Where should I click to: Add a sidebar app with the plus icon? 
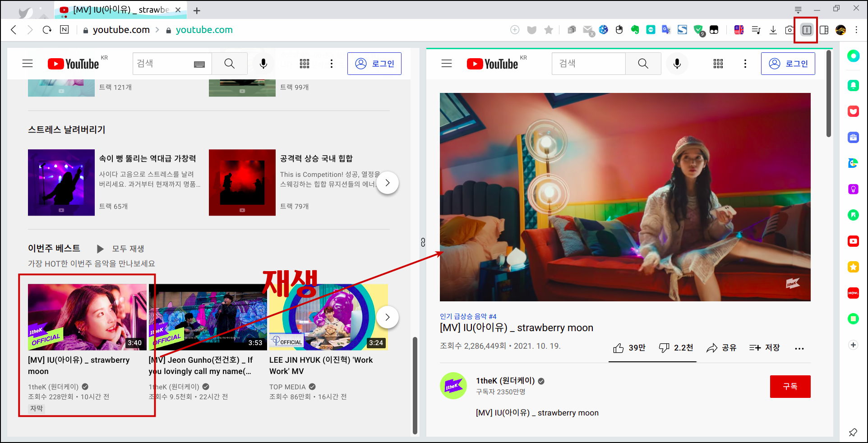pos(853,345)
